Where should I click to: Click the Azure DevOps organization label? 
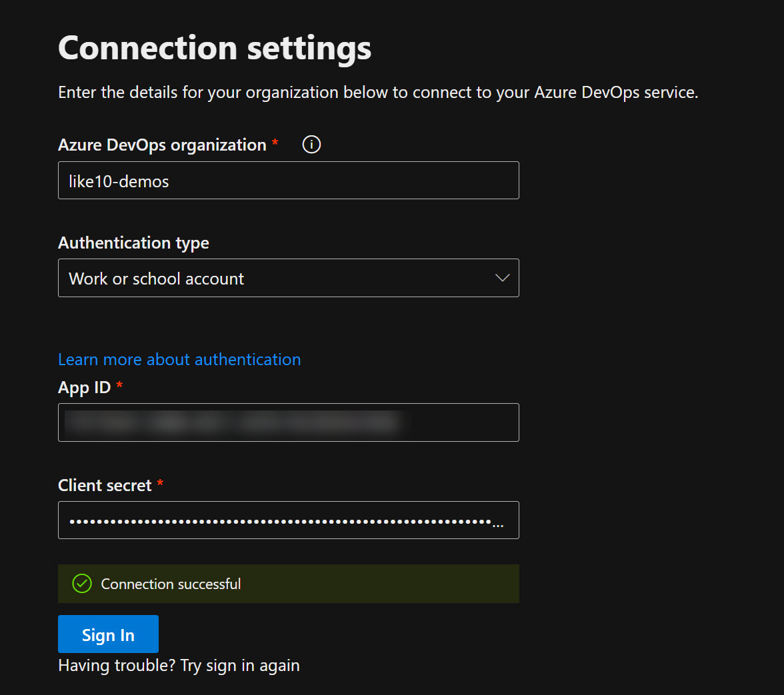pyautogui.click(x=162, y=145)
